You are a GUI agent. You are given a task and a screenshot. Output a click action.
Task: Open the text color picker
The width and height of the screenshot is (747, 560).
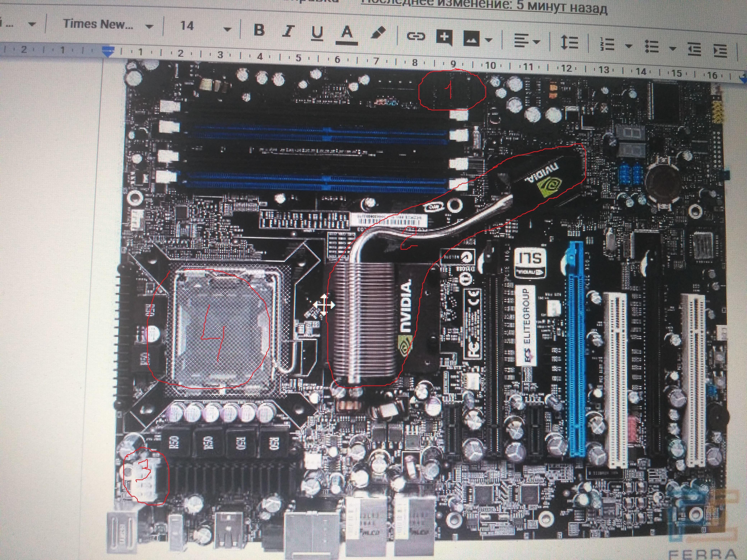click(347, 35)
